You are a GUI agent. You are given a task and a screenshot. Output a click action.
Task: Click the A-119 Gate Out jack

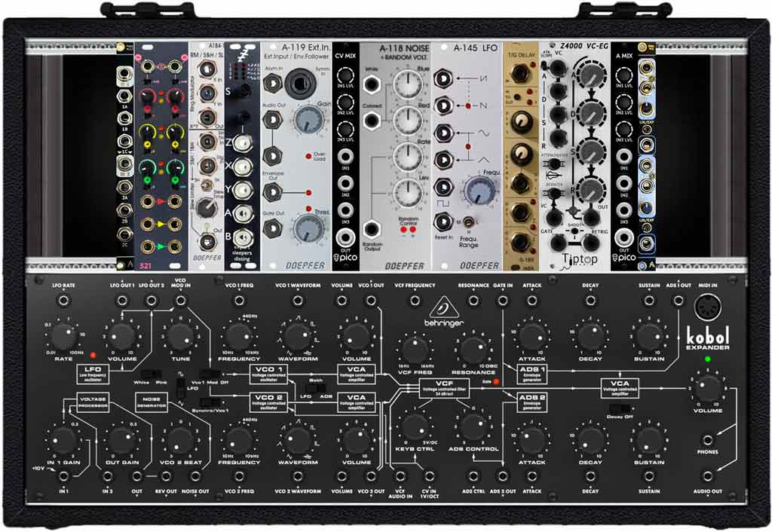(271, 230)
